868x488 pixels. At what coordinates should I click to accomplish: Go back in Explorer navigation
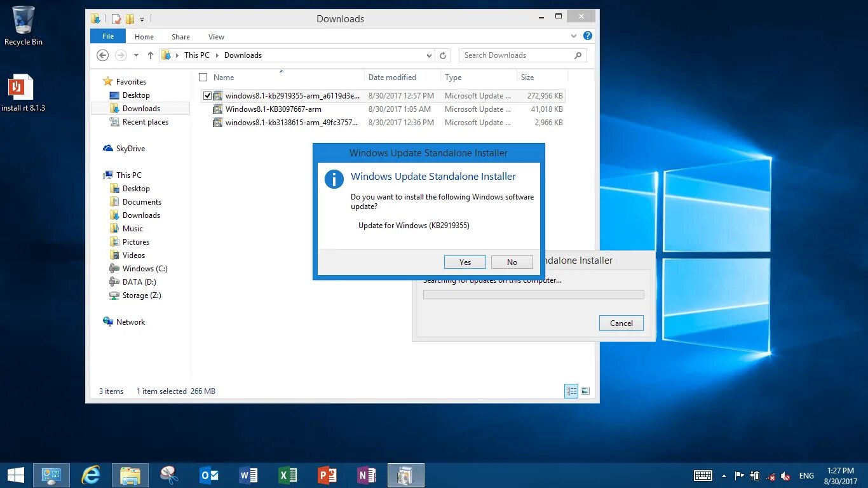(102, 55)
